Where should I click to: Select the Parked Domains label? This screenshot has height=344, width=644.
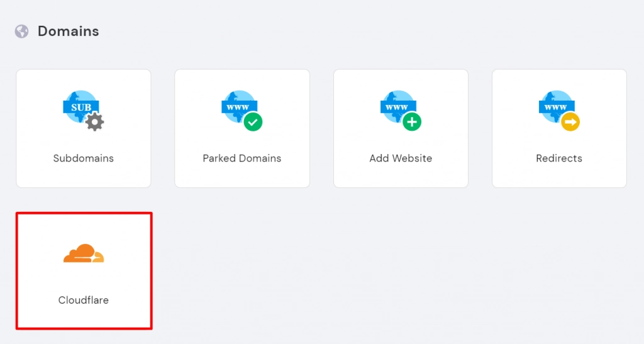[242, 158]
